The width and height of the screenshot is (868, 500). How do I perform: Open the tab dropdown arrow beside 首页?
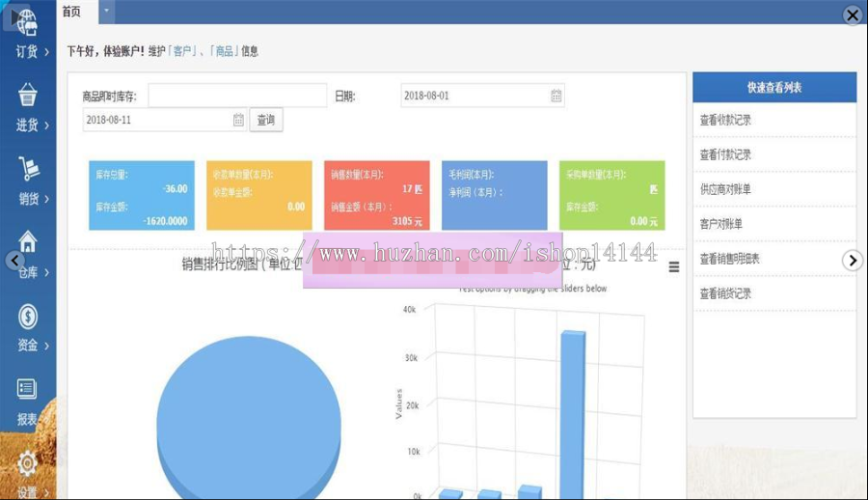point(107,11)
